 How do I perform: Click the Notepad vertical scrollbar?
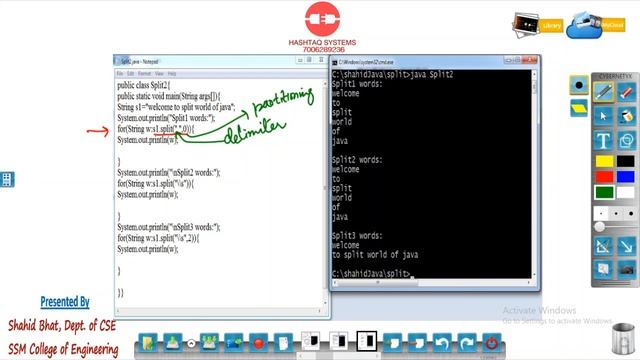[x=325, y=192]
